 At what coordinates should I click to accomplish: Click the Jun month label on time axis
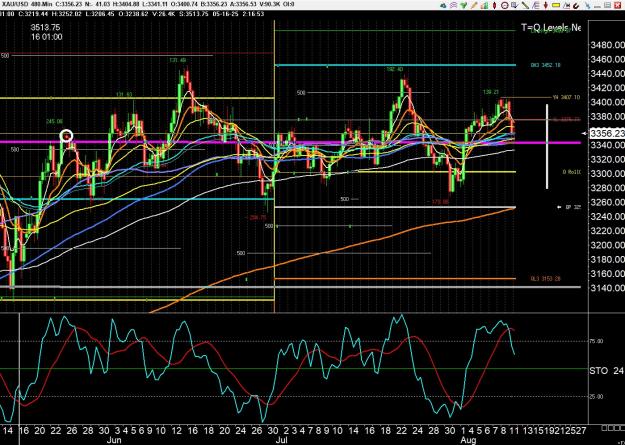tap(114, 441)
